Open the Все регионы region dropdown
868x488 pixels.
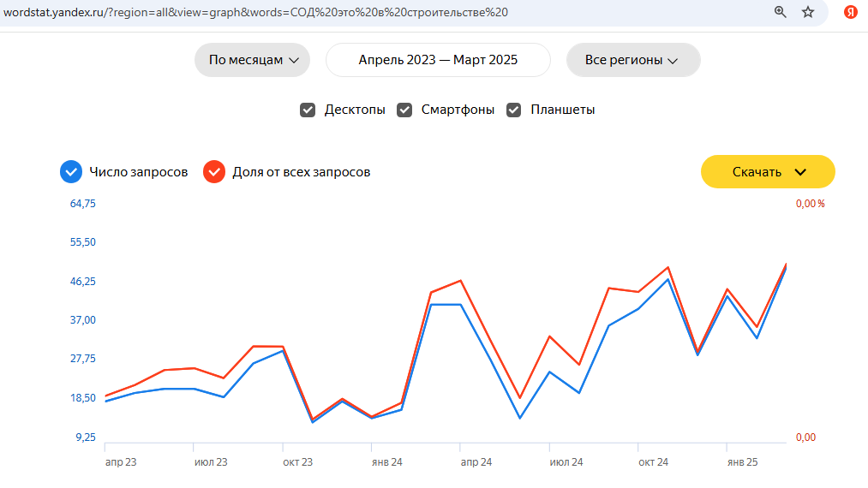point(632,60)
